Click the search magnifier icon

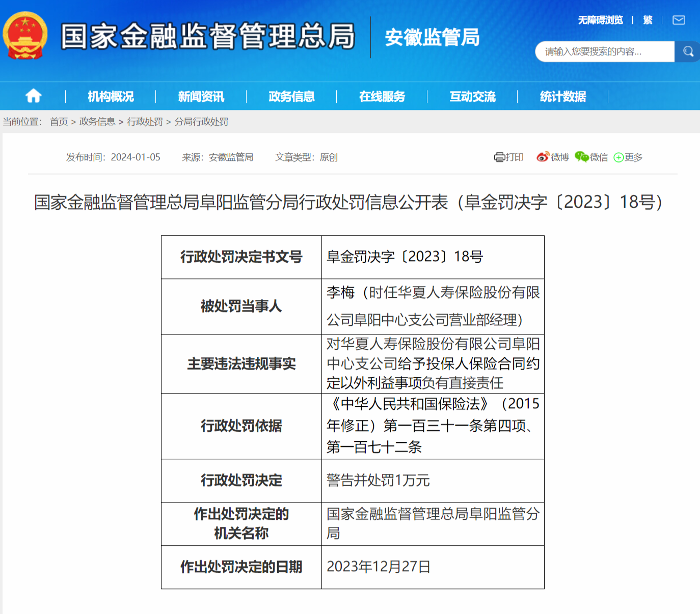coord(687,51)
